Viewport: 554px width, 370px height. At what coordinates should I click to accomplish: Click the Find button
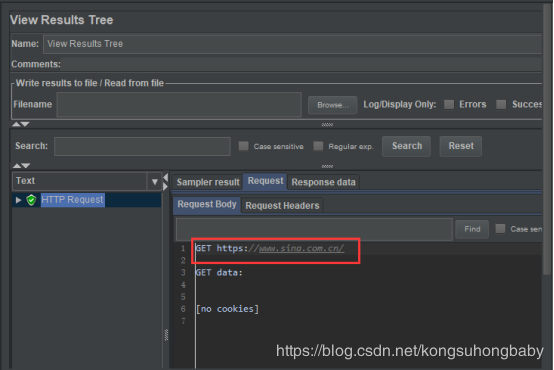(472, 229)
